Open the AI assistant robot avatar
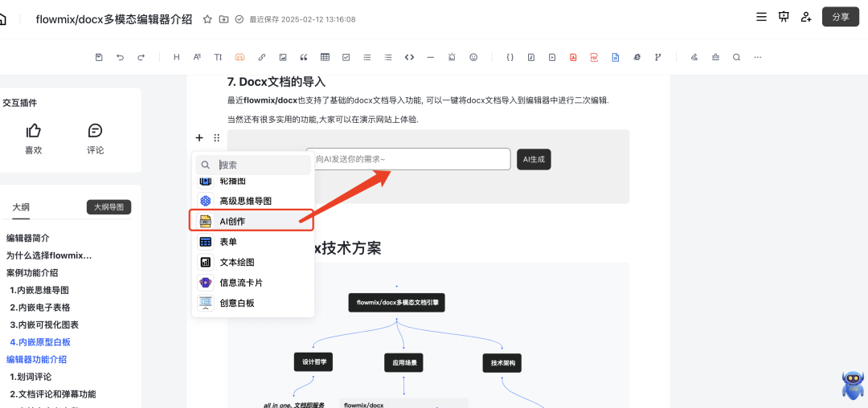The image size is (868, 408). point(853,386)
